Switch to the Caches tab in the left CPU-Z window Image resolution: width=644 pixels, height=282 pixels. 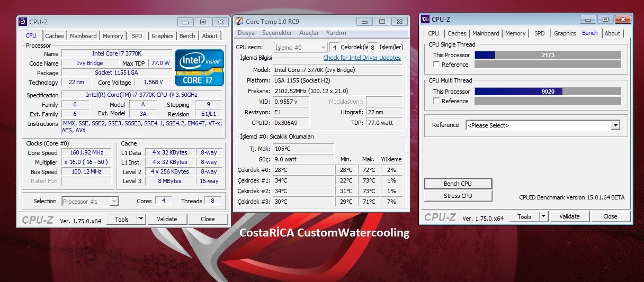coord(54,36)
